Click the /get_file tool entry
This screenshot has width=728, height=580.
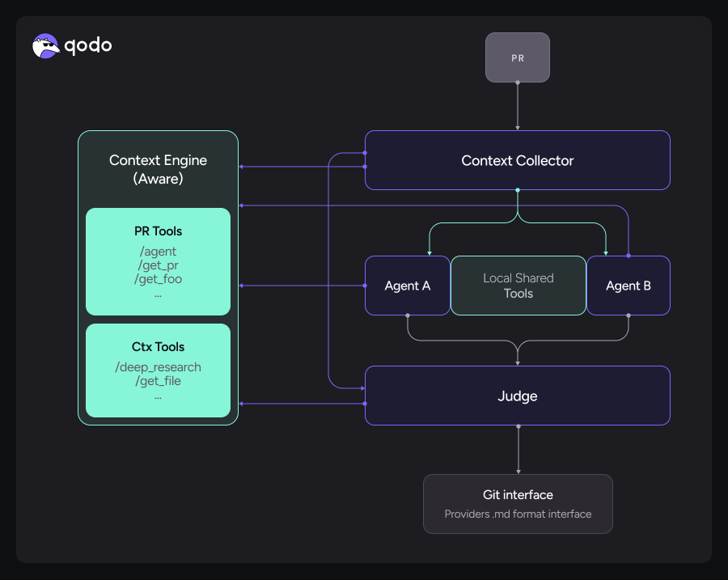[158, 381]
